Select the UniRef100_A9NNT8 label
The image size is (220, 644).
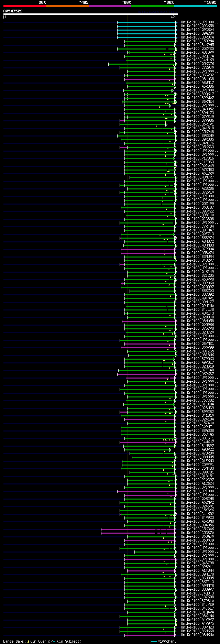pos(197,586)
